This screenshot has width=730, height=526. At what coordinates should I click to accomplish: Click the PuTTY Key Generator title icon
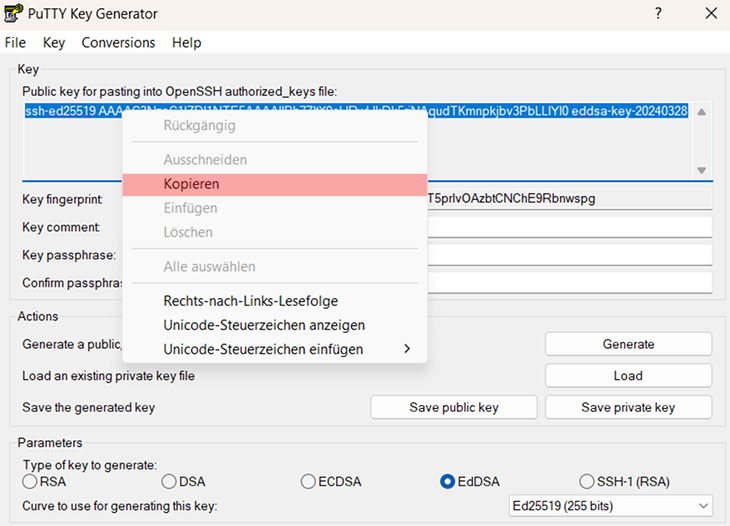coord(13,13)
